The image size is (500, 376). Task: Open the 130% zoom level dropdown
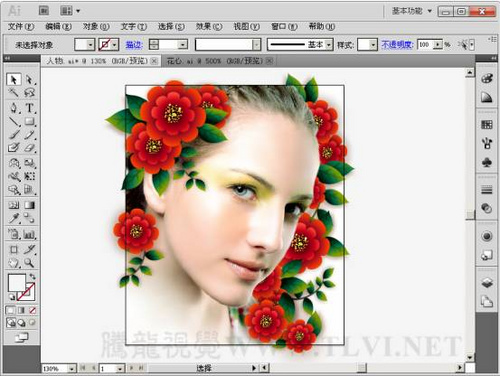pyautogui.click(x=72, y=368)
